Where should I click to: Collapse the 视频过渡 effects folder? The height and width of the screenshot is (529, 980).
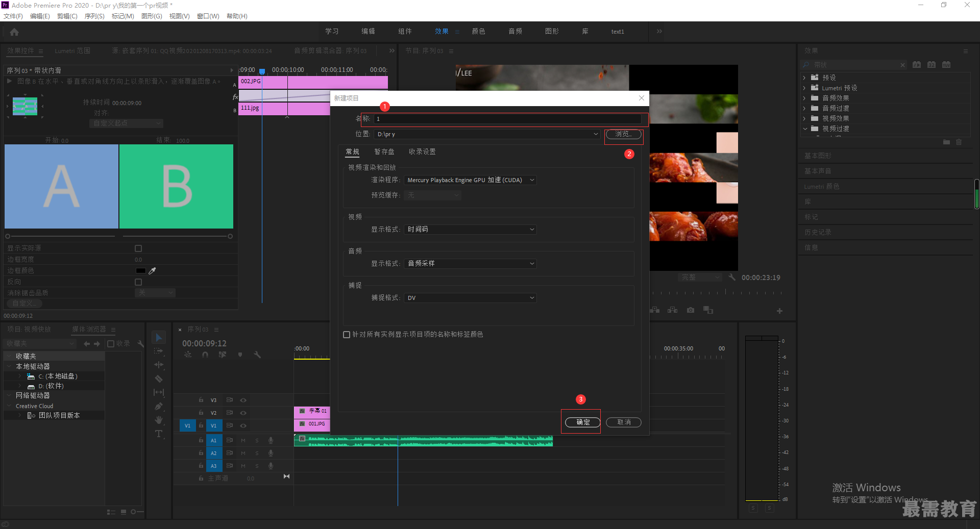(x=805, y=129)
